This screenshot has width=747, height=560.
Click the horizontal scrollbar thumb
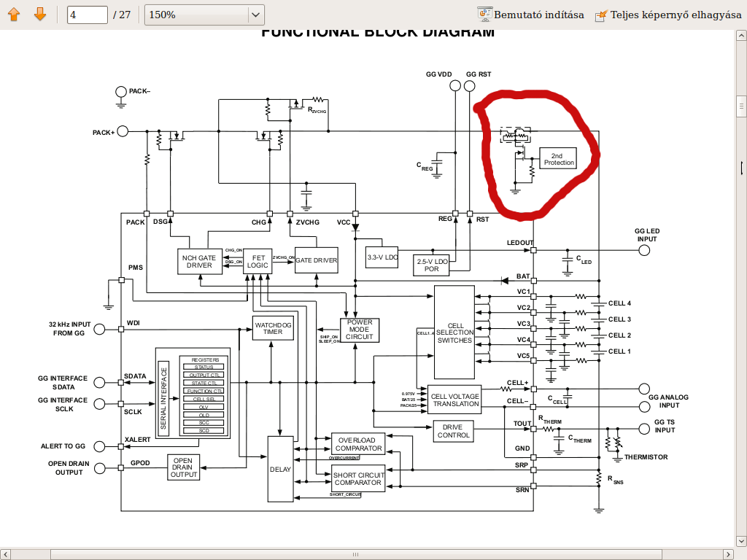(x=356, y=554)
